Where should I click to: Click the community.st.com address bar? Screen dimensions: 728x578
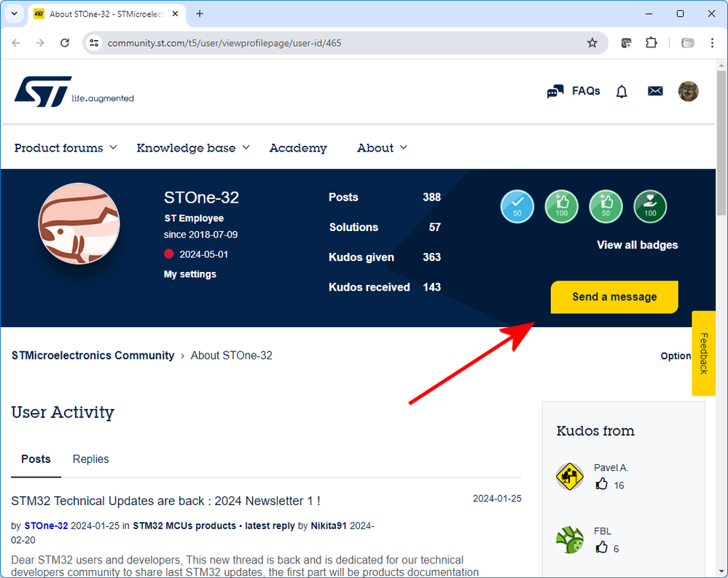[346, 43]
